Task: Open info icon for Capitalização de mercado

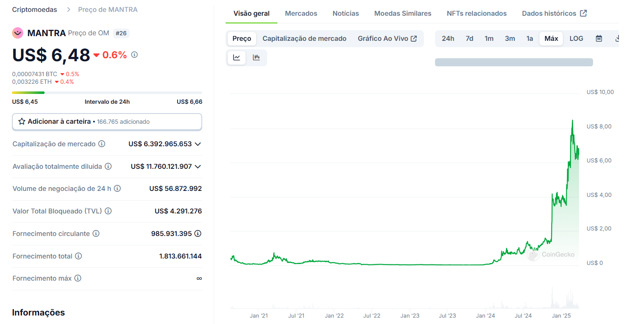Action: click(x=102, y=144)
